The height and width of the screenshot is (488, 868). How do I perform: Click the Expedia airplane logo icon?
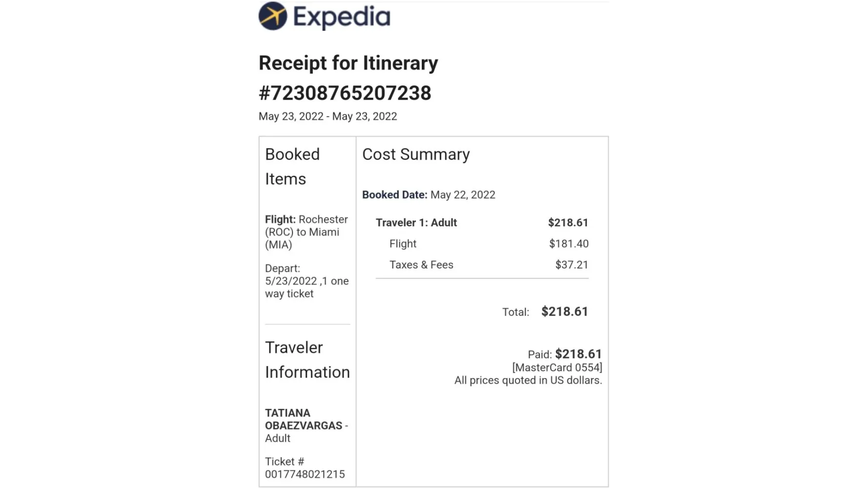(273, 16)
